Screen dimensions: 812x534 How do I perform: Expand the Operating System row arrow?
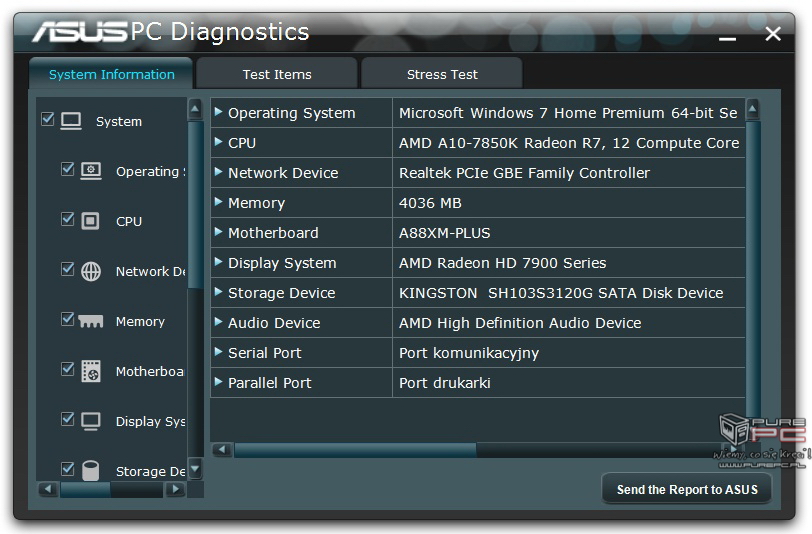(219, 111)
